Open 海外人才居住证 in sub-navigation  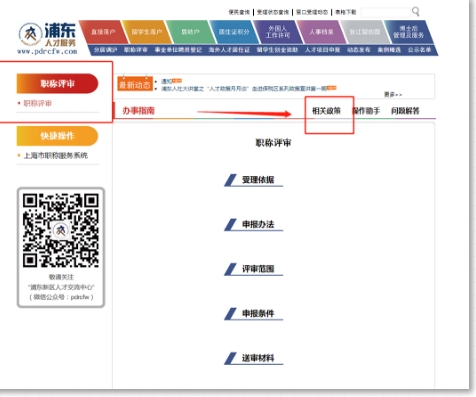[x=229, y=50]
